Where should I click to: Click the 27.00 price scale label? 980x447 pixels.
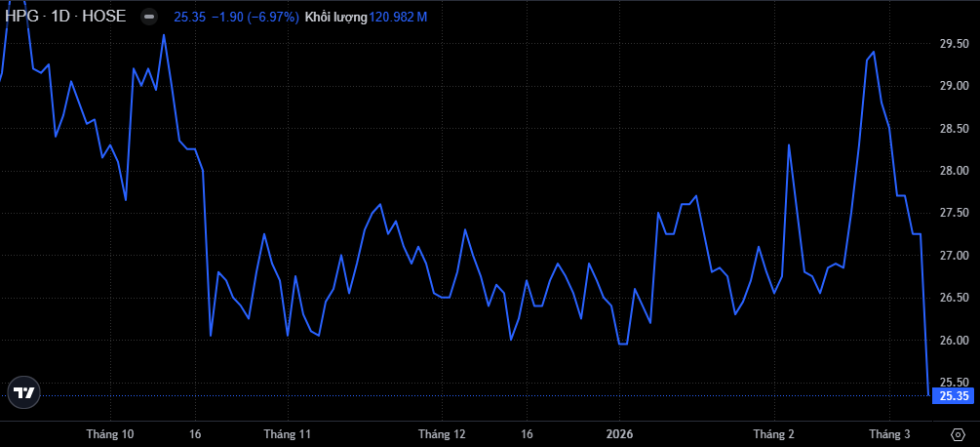pyautogui.click(x=953, y=256)
